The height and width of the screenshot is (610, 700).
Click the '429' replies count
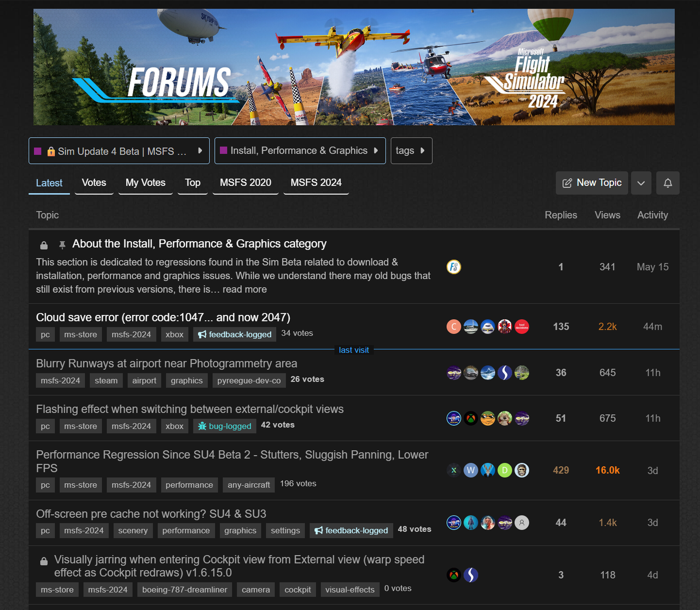click(x=561, y=470)
